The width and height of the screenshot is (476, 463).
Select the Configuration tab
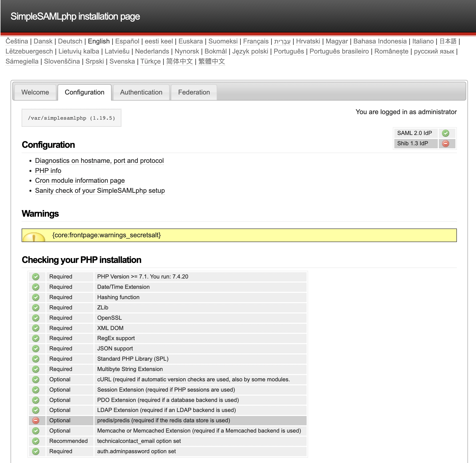click(84, 92)
